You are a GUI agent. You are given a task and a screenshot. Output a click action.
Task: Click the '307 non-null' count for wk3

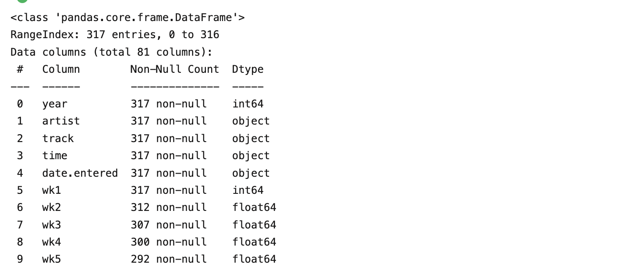tap(169, 225)
